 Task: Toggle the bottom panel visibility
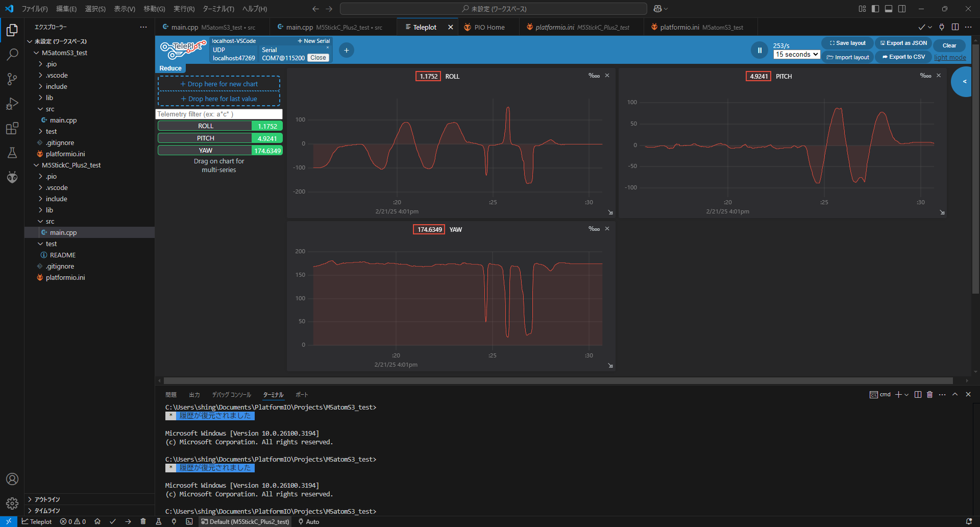[x=889, y=9]
